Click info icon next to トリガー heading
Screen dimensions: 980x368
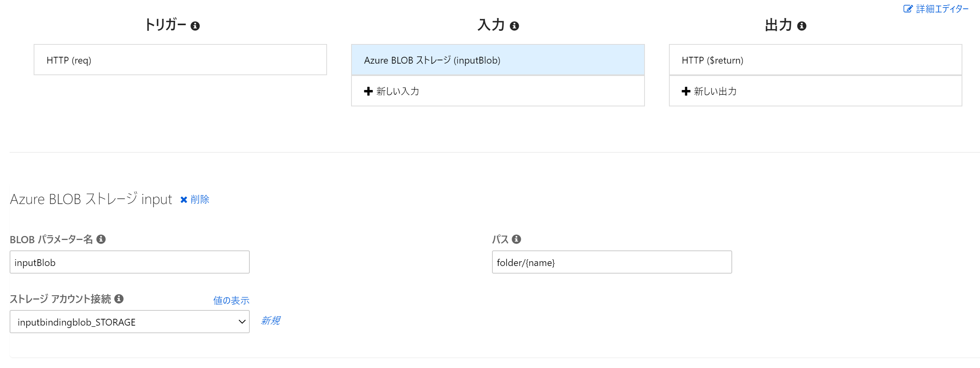(x=195, y=26)
